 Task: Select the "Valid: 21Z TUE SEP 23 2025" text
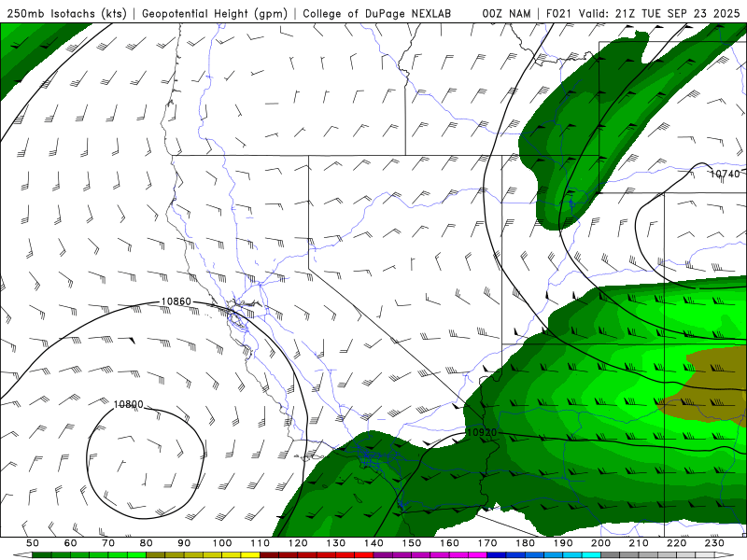[x=659, y=14]
